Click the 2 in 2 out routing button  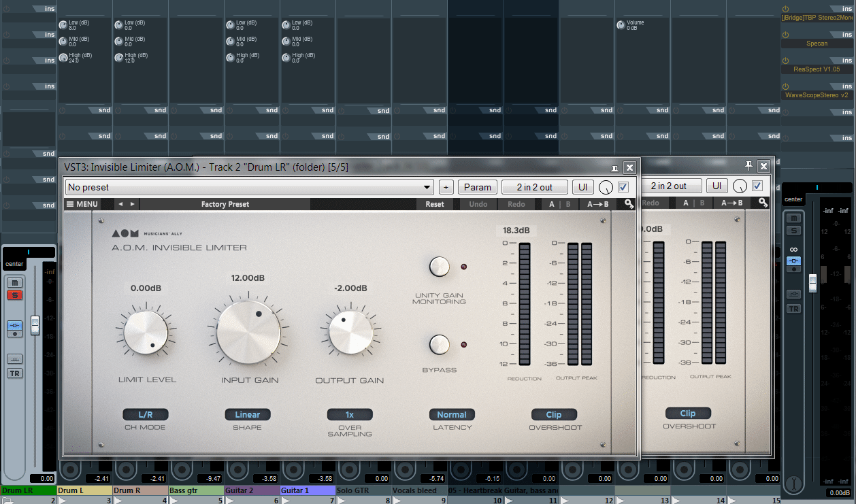tap(534, 187)
